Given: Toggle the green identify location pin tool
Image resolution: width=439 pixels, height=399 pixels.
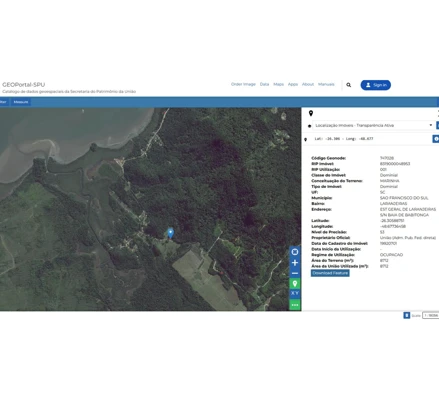Looking at the screenshot, I should [295, 284].
